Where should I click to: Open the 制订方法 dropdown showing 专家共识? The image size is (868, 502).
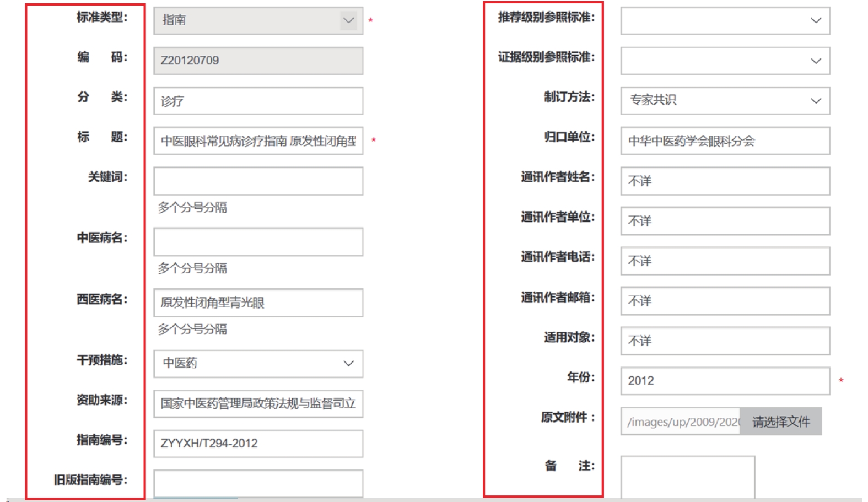pyautogui.click(x=725, y=101)
